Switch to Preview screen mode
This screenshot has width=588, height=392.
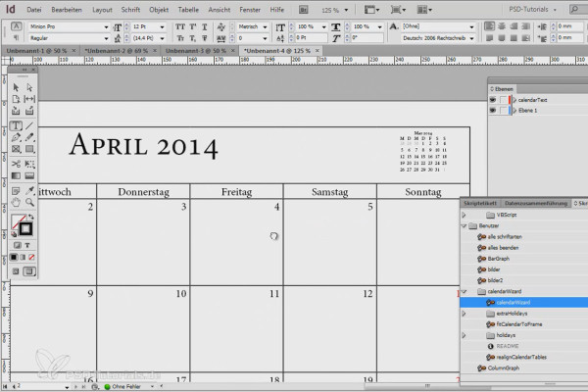29,271
